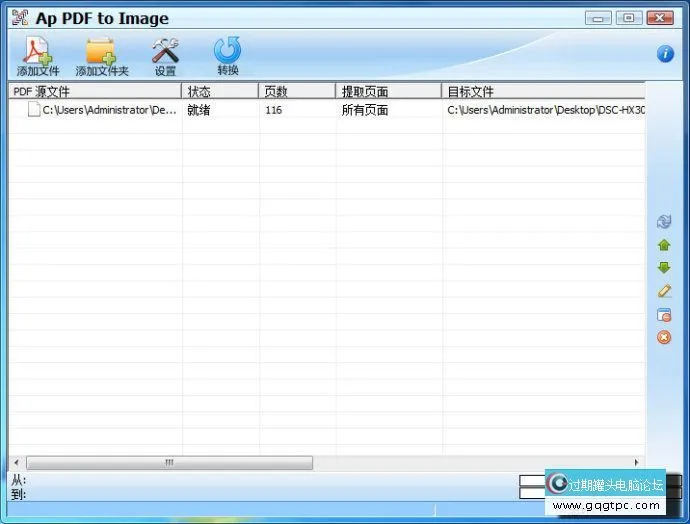The width and height of the screenshot is (690, 524).
Task: Click the refresh icon in the right sidebar
Action: [x=664, y=221]
